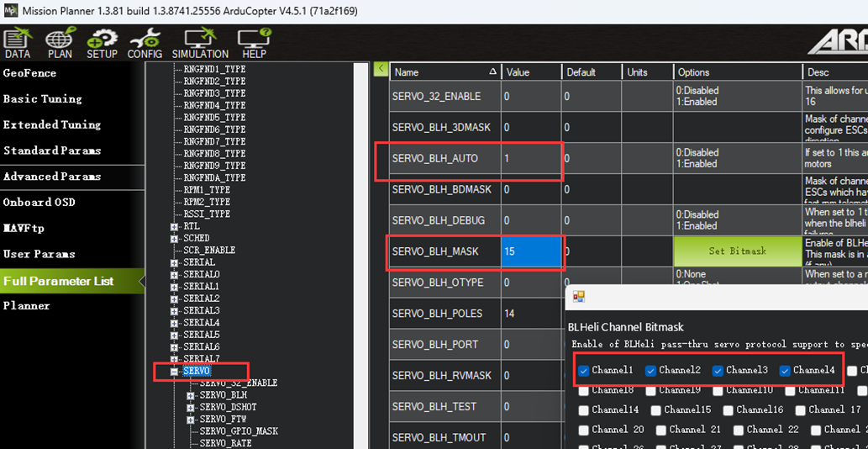Collapse the SERVO tree node
Image resolution: width=868 pixels, height=449 pixels.
(x=175, y=372)
